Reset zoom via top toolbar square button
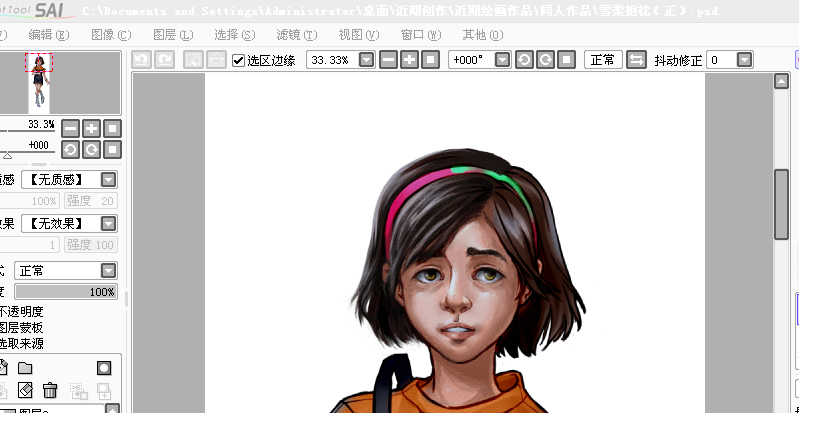This screenshot has width=829, height=446. click(x=430, y=60)
